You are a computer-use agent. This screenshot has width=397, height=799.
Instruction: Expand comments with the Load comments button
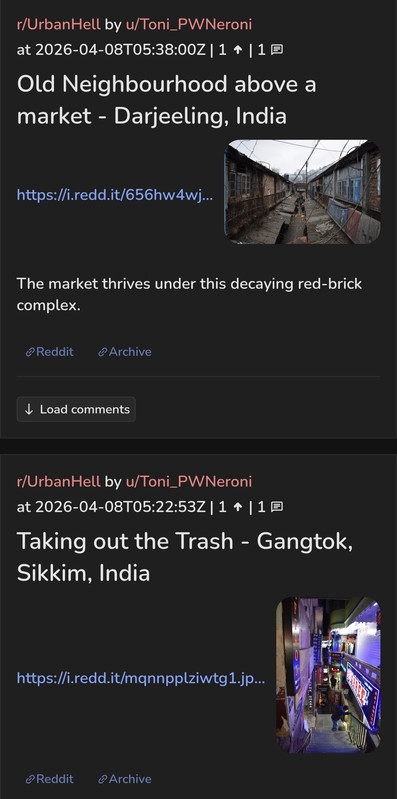click(76, 409)
